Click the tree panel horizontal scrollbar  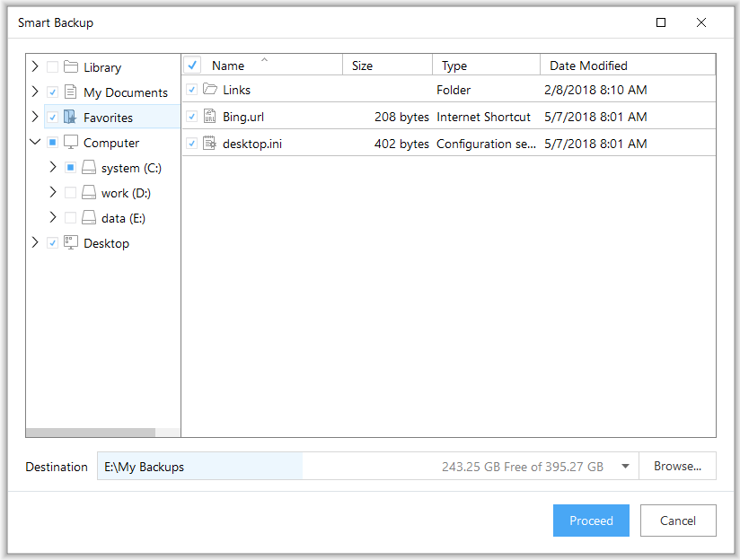pos(91,433)
